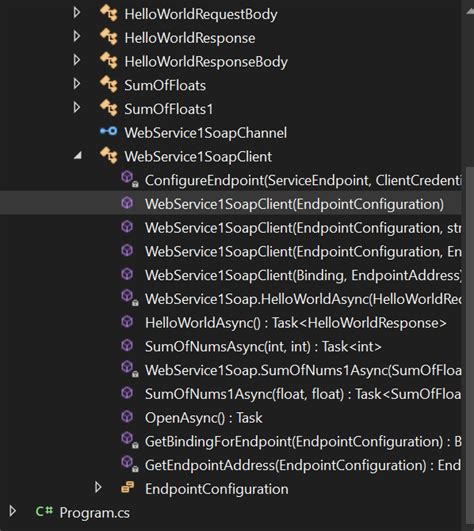The width and height of the screenshot is (474, 531).
Task: Select the HelloWorldResponseBody class item
Action: pyautogui.click(x=206, y=62)
